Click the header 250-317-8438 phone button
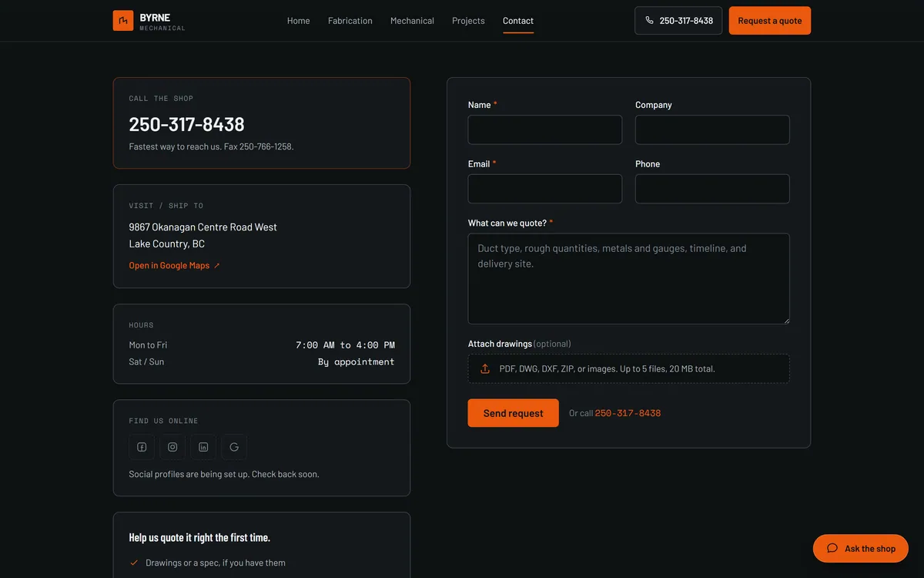 (678, 21)
